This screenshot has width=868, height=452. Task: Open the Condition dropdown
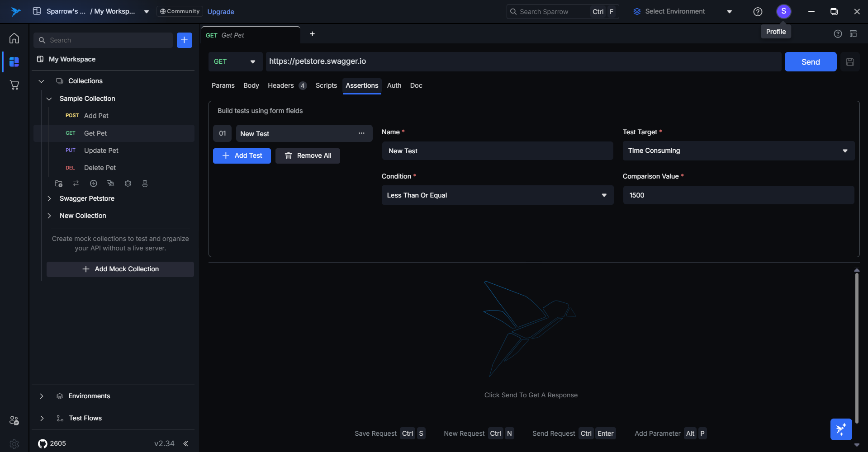[497, 195]
